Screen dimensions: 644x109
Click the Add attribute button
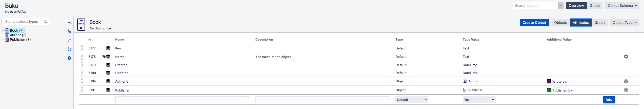click(609, 100)
